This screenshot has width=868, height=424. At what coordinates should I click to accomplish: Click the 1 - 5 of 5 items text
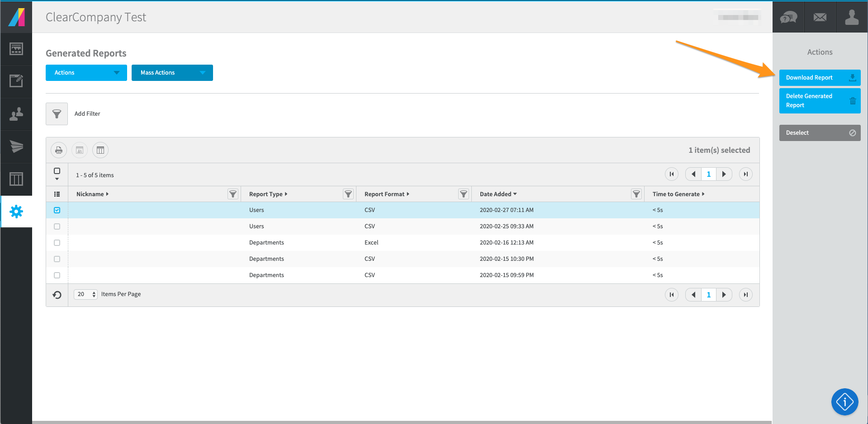(95, 175)
